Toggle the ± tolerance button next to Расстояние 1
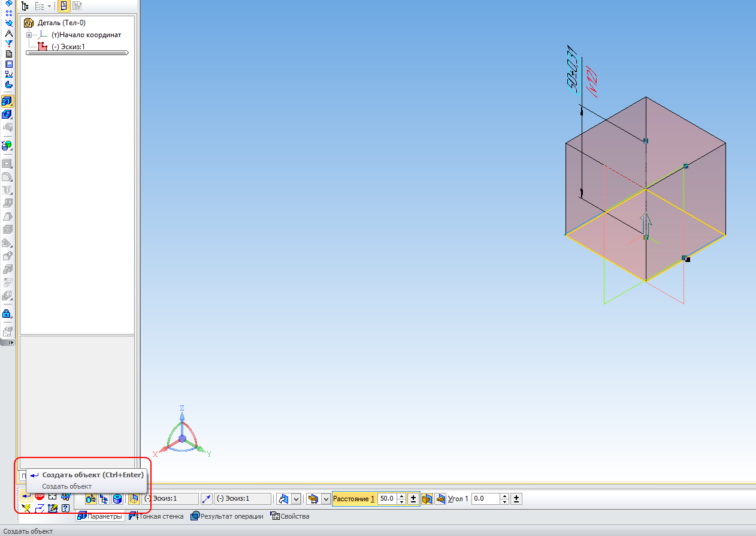The height and width of the screenshot is (536, 756). click(x=413, y=499)
